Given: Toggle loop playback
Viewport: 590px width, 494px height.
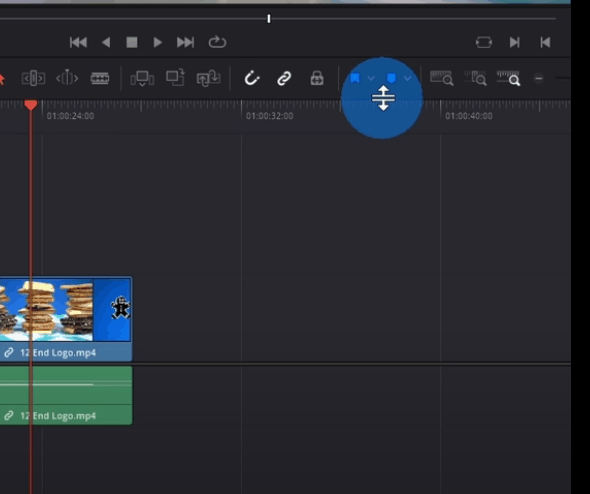Looking at the screenshot, I should (x=217, y=42).
